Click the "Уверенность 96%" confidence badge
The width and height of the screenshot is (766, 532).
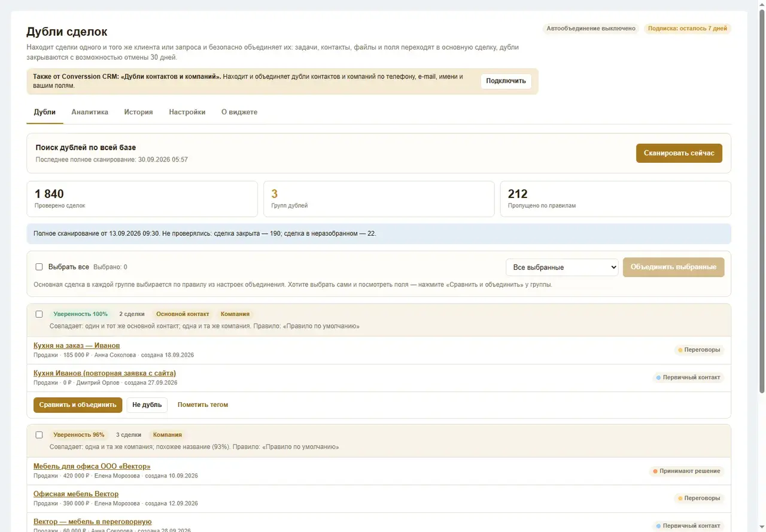79,435
